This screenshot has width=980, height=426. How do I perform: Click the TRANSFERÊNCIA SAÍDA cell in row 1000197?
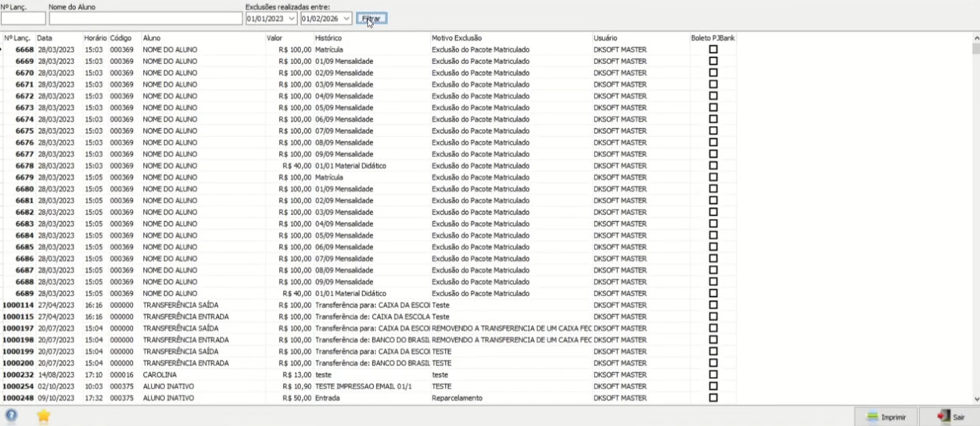coord(181,328)
